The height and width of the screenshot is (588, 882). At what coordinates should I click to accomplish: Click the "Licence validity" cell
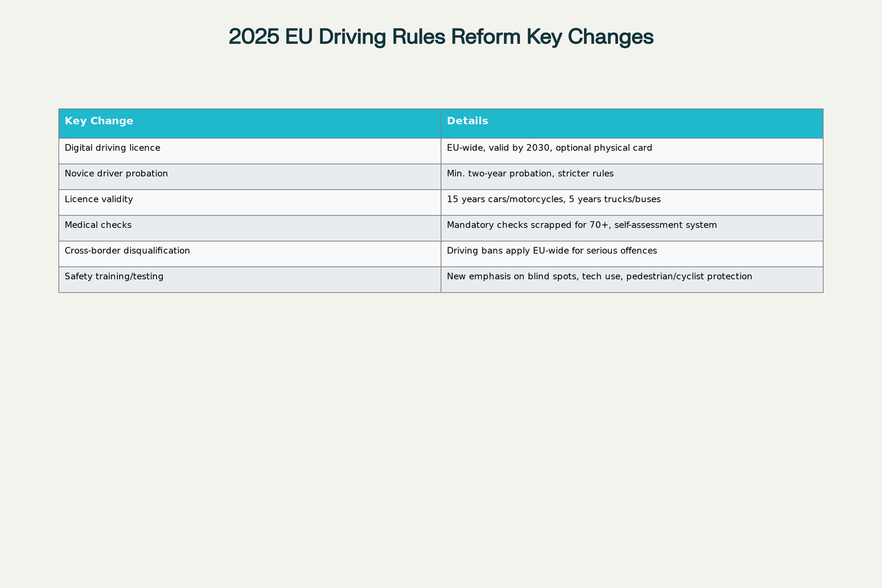[x=99, y=199]
